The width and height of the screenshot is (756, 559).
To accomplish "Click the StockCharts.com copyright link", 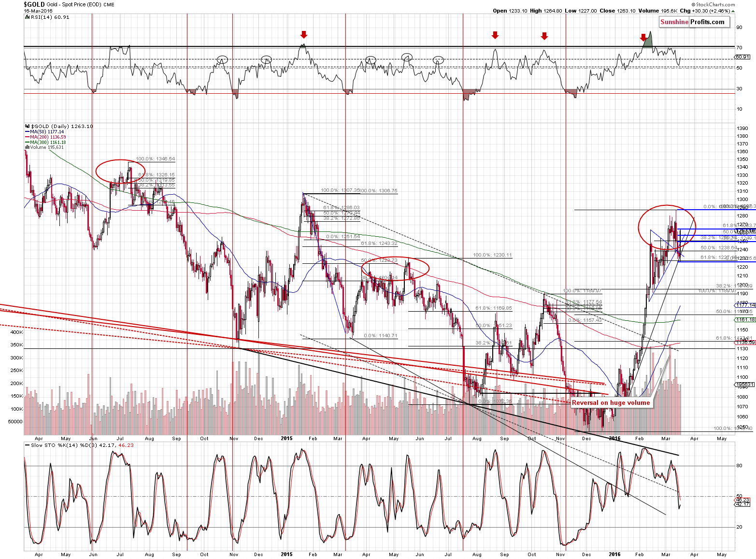I will click(x=713, y=4).
